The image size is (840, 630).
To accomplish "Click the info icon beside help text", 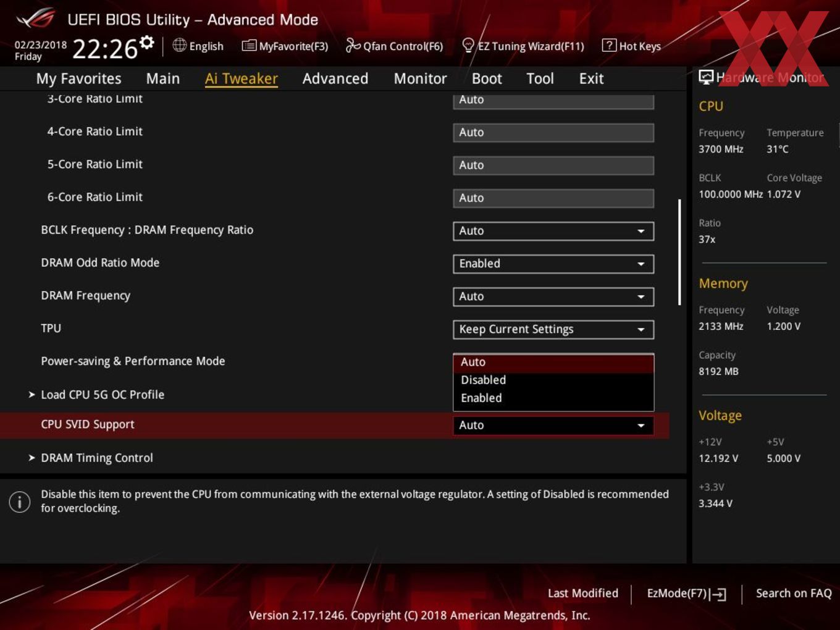I will coord(20,502).
